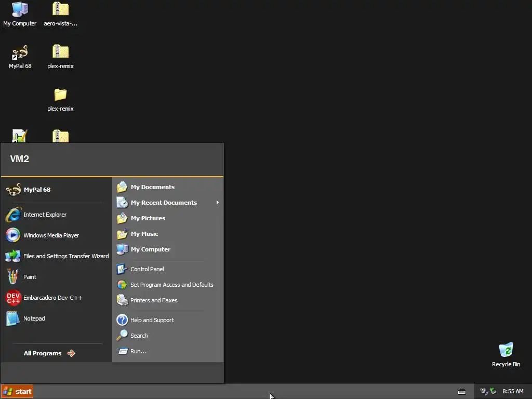Open Printers and Faxes icon
Viewport: 532px width, 399px height.
(x=122, y=300)
